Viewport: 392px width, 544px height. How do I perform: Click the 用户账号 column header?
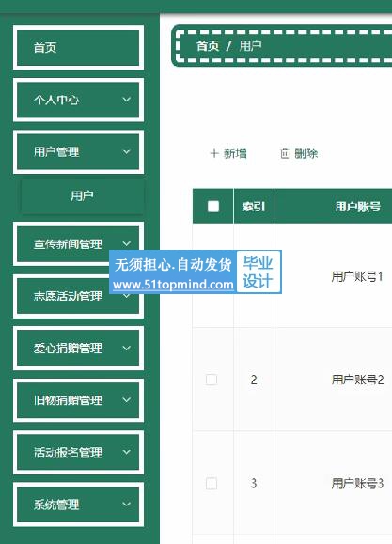[357, 207]
